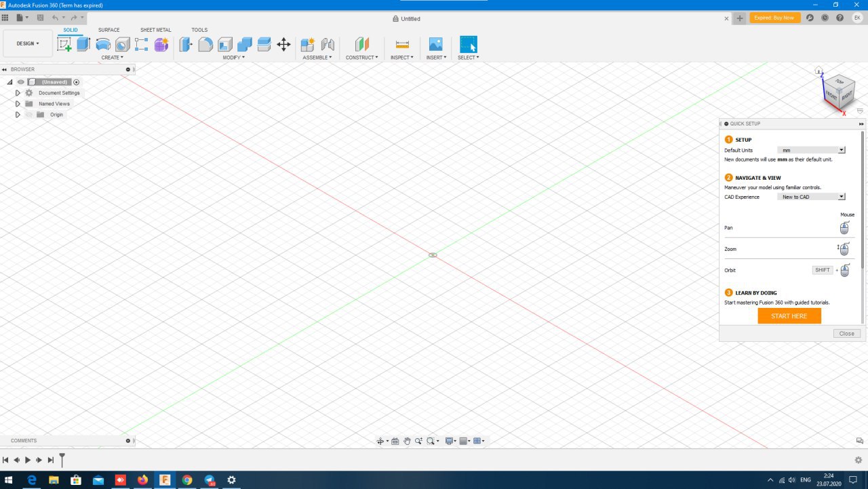Select the Create Sketch tool
Viewport: 868px width, 489px height.
64,45
